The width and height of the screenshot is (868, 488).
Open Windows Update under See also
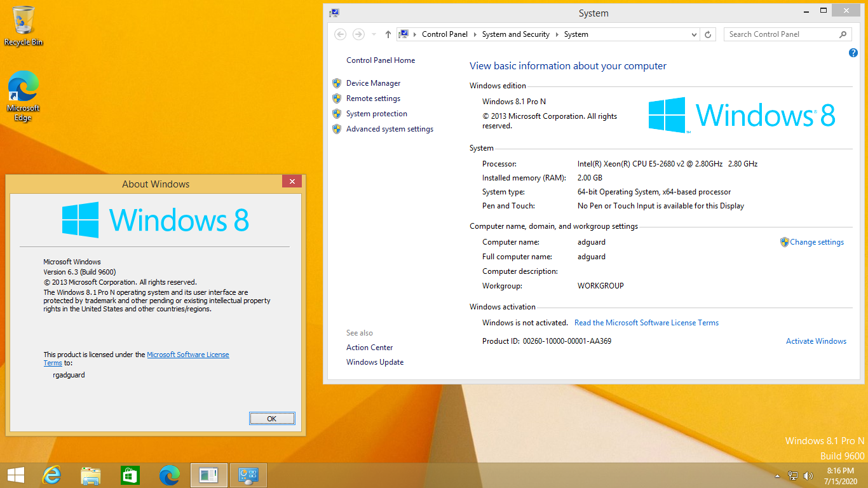tap(375, 362)
